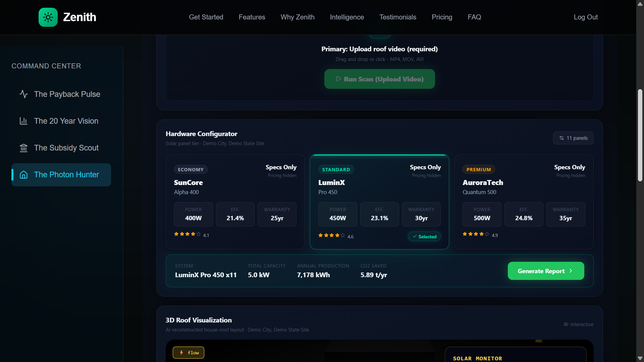Click the Zenith sun logo icon
This screenshot has width=644, height=362.
48,17
